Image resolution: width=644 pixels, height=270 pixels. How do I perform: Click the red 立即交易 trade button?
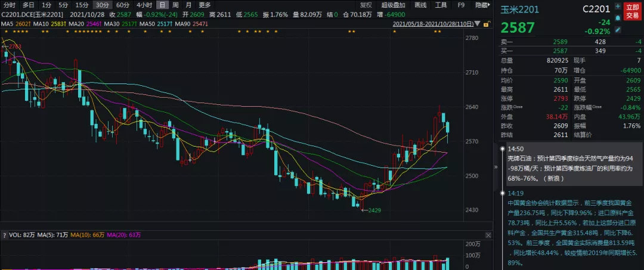[x=632, y=11]
